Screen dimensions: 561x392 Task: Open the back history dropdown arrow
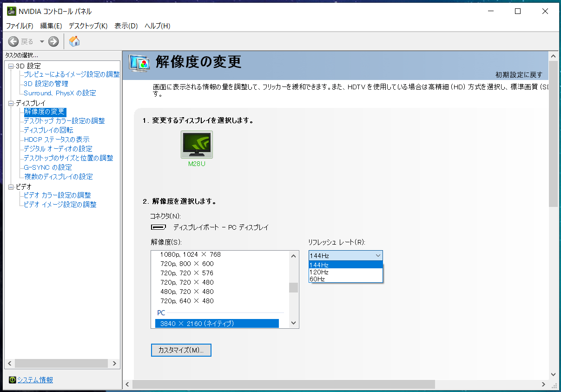coord(41,41)
